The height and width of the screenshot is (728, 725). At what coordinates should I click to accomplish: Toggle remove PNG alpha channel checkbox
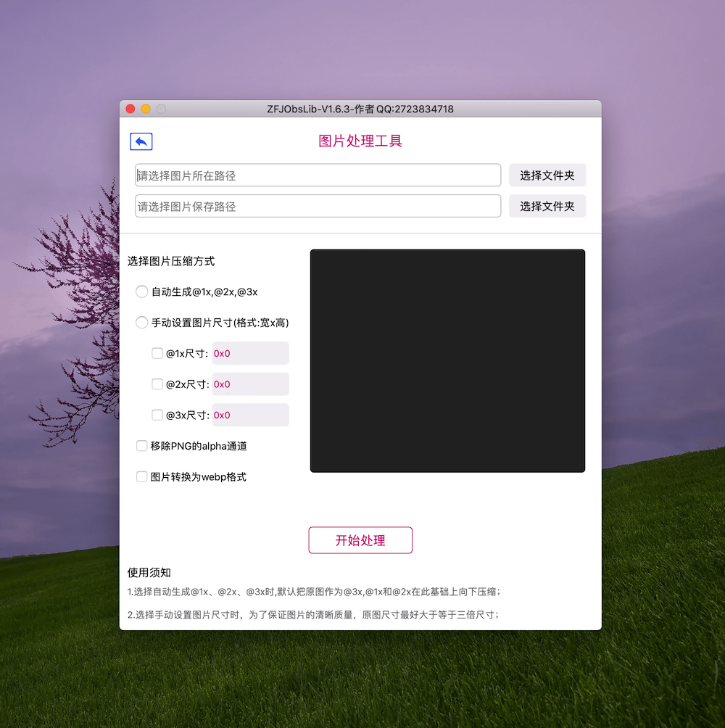141,446
